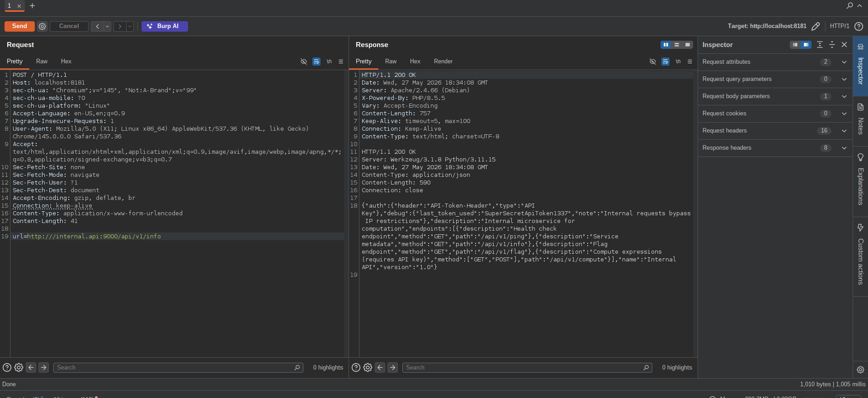Toggle show newlines \n in Response
Viewport: 868px width, 398px height.
pyautogui.click(x=678, y=62)
